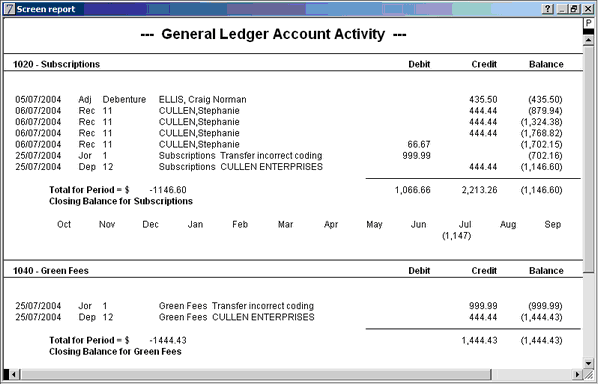Click the window resize grip corner
Image resolution: width=598 pixels, height=384 pixels.
point(588,374)
